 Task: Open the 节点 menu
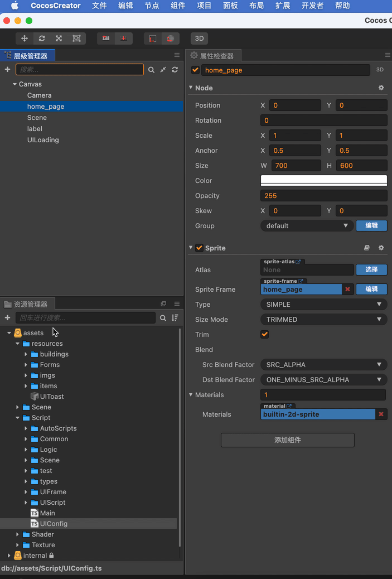coord(152,6)
